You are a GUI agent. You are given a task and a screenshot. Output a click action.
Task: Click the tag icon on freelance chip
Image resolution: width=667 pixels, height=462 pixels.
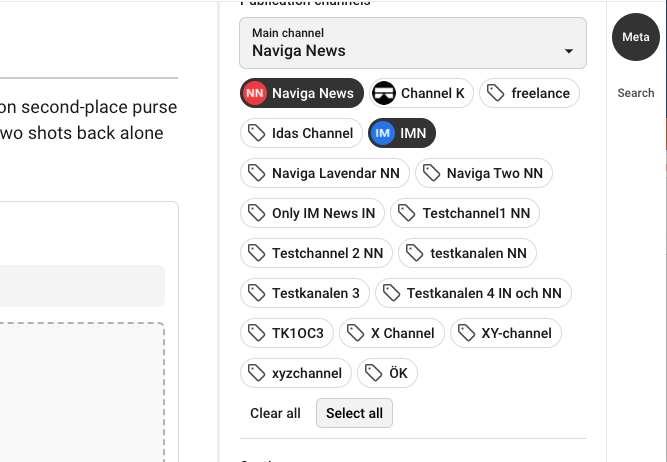(x=495, y=93)
